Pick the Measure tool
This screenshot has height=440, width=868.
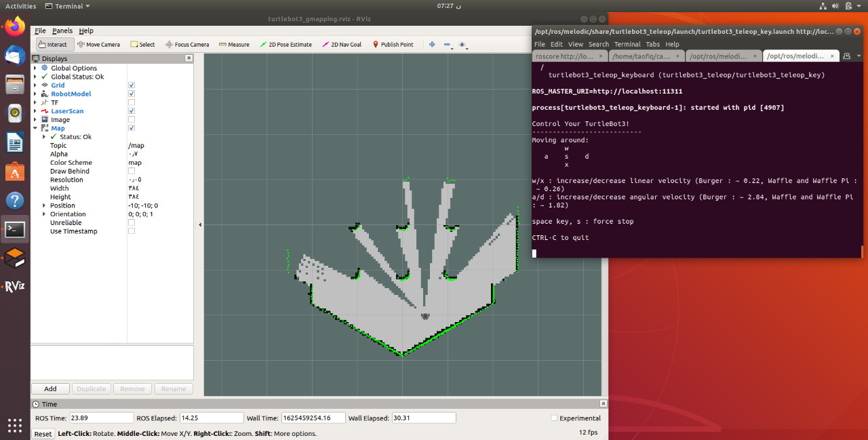coord(234,45)
